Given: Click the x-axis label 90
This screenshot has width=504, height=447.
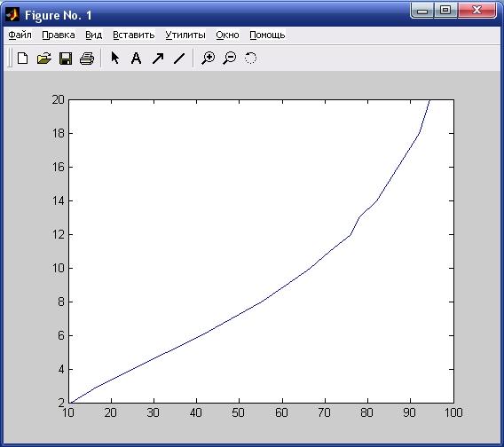Looking at the screenshot, I should coord(409,412).
